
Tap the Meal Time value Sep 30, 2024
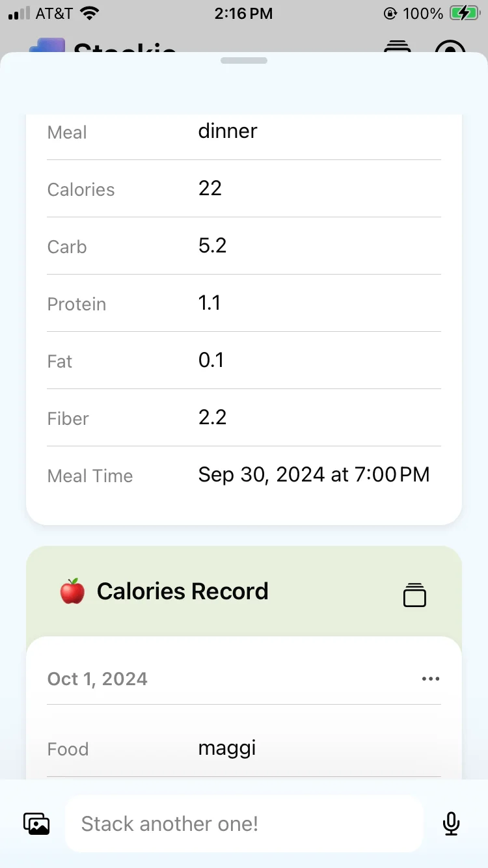[x=314, y=474]
